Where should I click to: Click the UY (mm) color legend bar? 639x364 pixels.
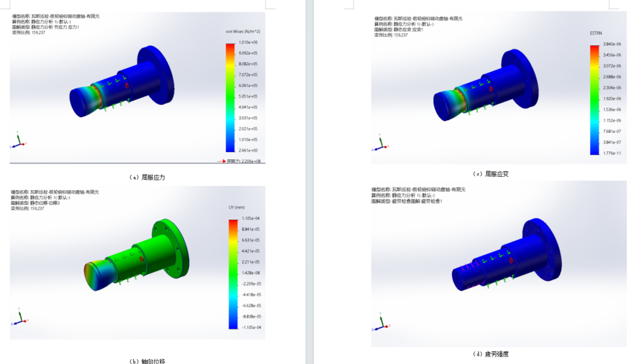pos(233,274)
